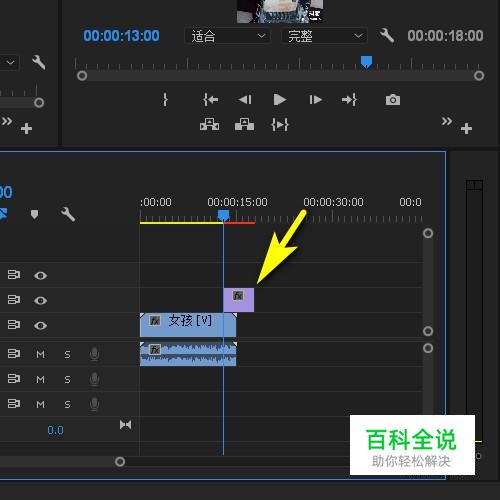500x500 pixels.
Task: Click the Lift button
Action: [209, 124]
